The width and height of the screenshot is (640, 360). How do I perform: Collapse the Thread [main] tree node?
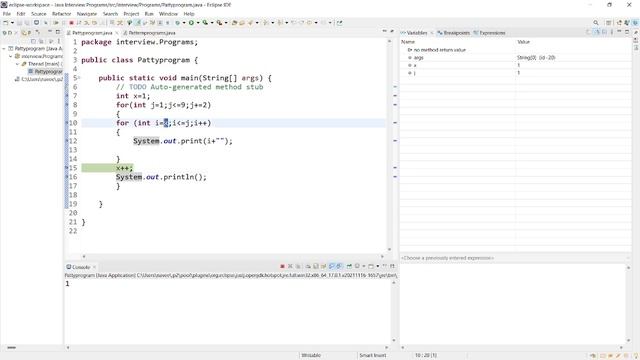(18, 64)
